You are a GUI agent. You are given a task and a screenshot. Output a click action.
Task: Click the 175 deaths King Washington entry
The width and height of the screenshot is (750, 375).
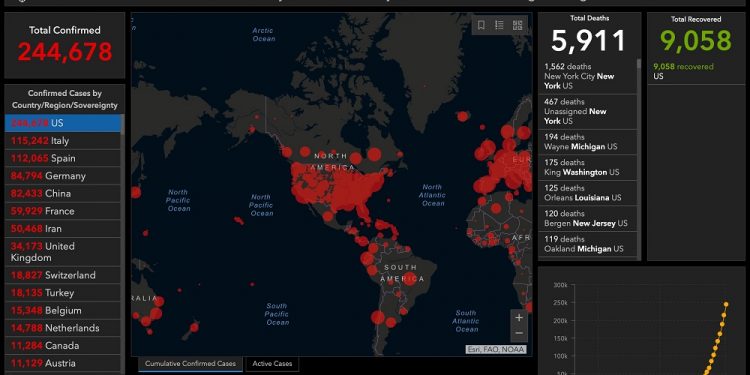588,167
